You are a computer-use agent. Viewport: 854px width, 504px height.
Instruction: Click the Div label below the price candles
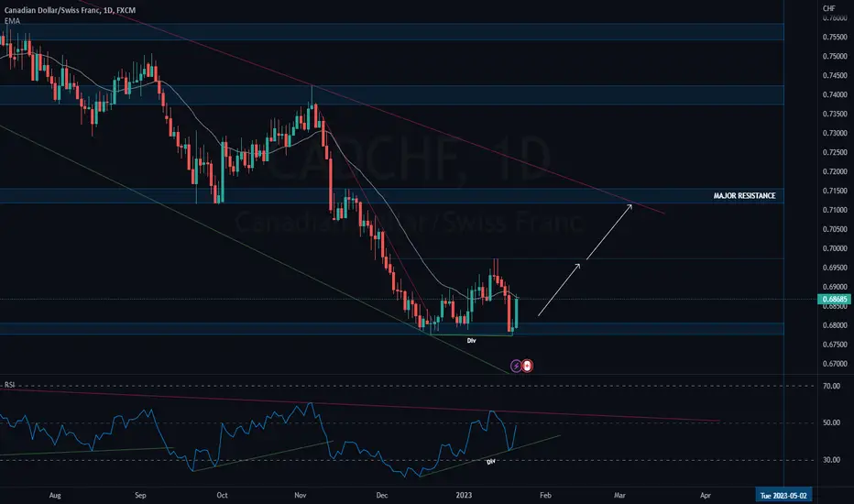point(472,341)
